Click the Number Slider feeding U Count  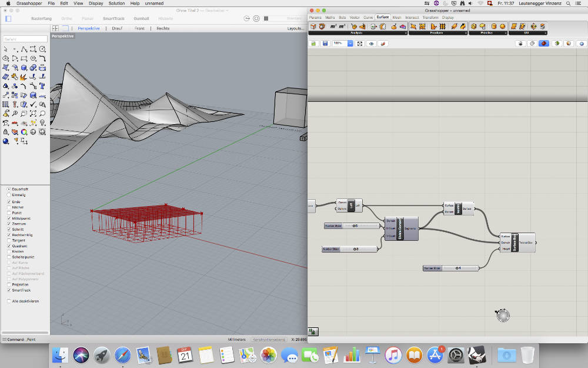coord(352,226)
